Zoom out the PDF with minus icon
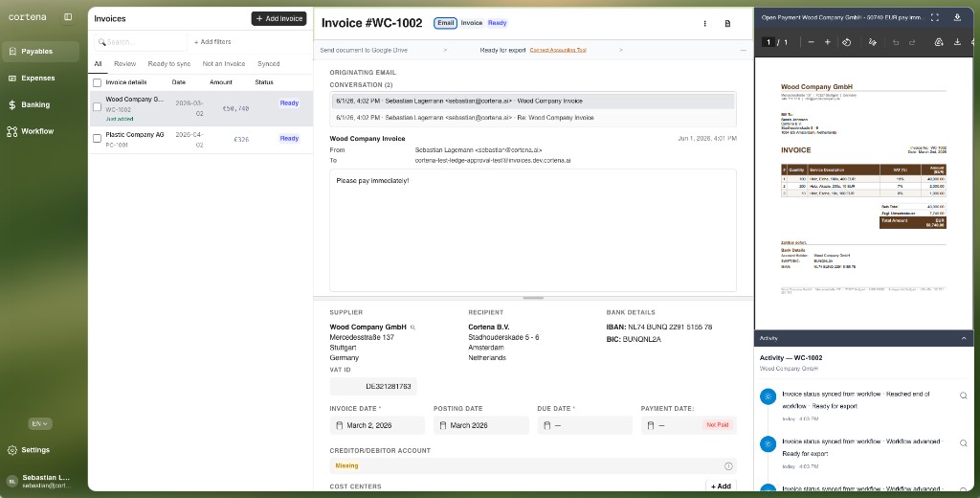 pyautogui.click(x=811, y=42)
